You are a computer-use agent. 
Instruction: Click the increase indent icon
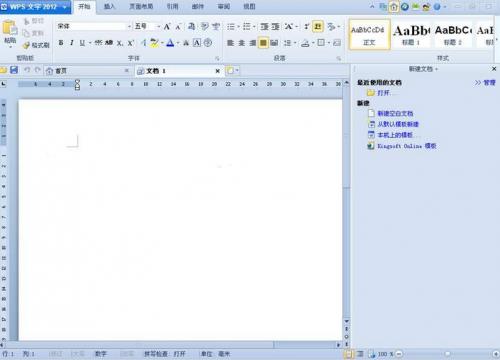tap(275, 26)
